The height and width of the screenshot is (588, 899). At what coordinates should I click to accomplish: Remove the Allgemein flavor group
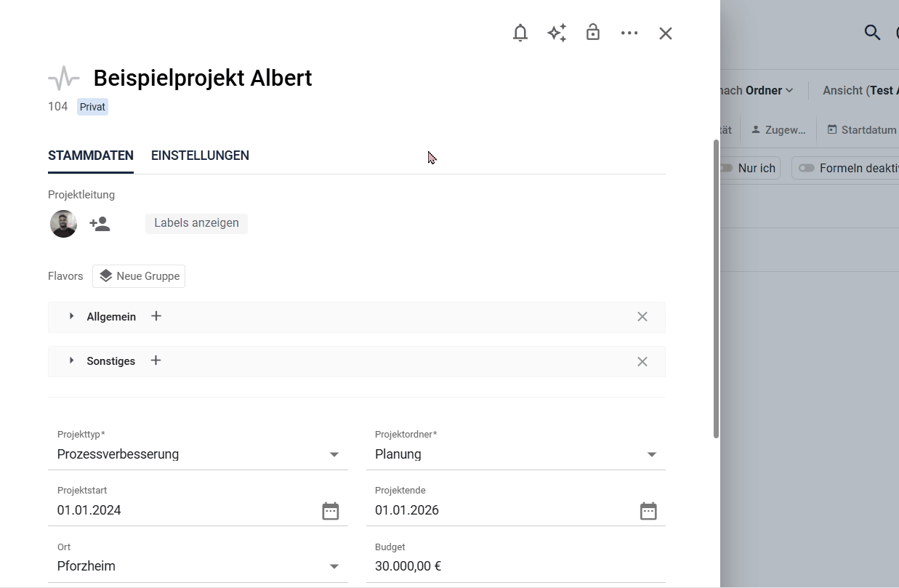coord(642,317)
